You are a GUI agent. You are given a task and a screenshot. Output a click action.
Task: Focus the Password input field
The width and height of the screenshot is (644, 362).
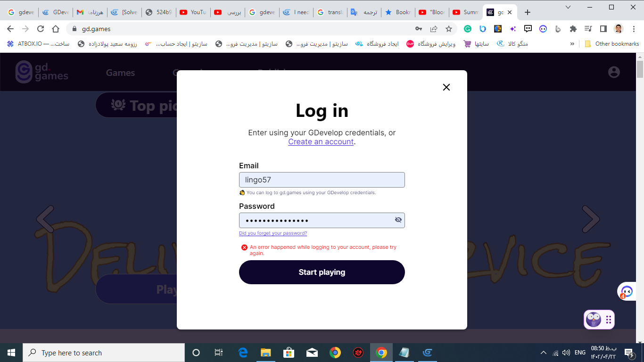[x=316, y=220]
